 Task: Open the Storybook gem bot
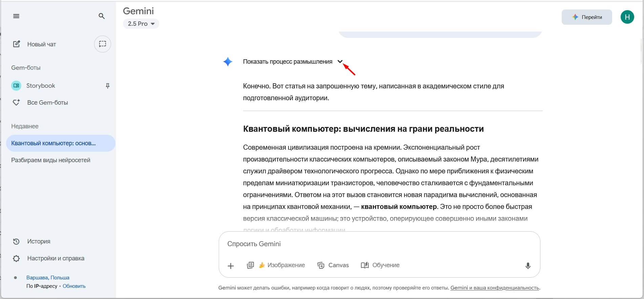[x=41, y=86]
